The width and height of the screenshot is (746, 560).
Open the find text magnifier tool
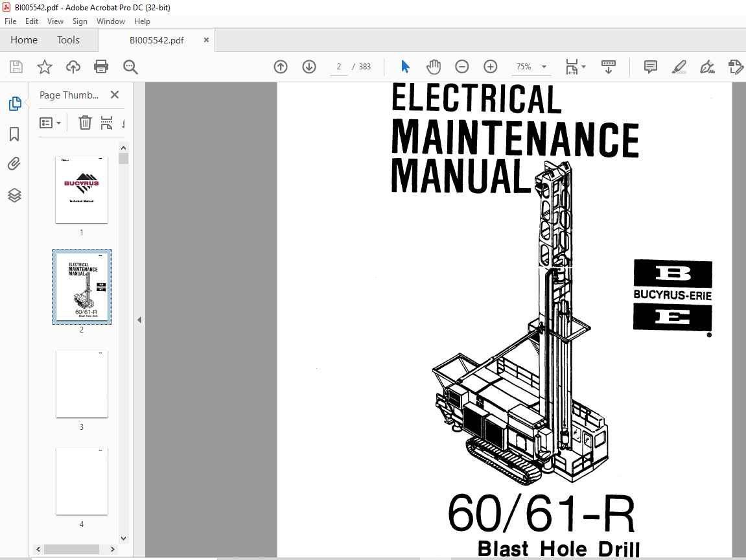tap(130, 67)
